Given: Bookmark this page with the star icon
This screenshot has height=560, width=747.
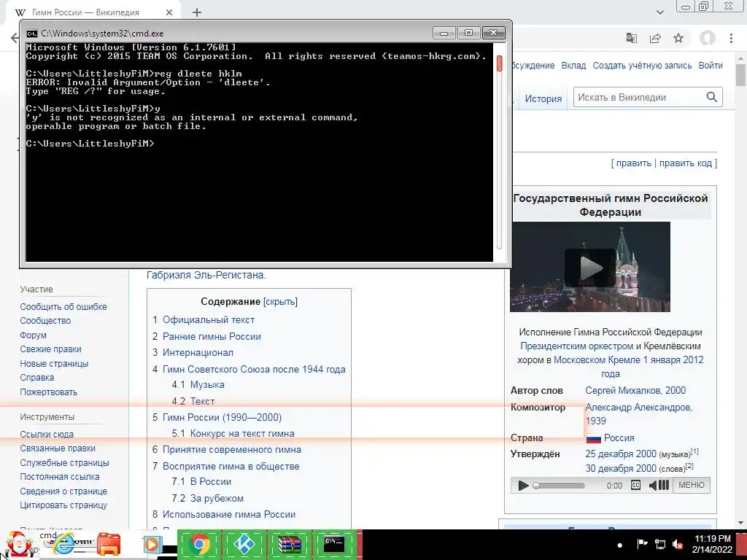Looking at the screenshot, I should pos(678,38).
